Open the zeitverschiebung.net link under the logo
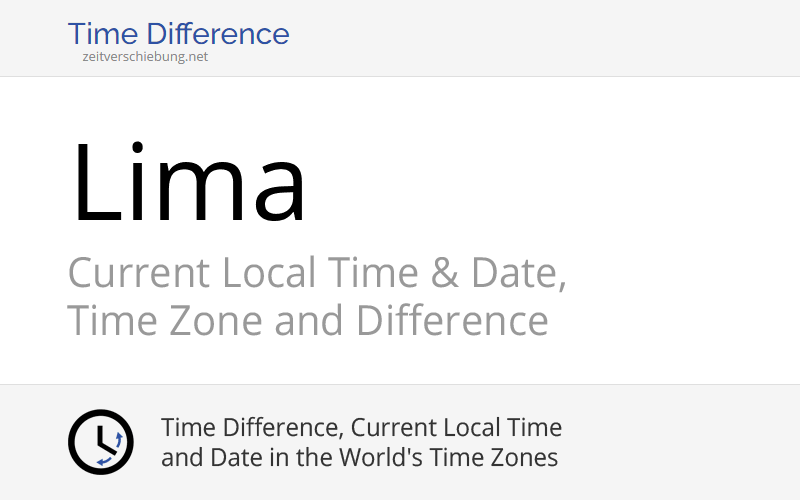The image size is (800, 500). pos(145,57)
